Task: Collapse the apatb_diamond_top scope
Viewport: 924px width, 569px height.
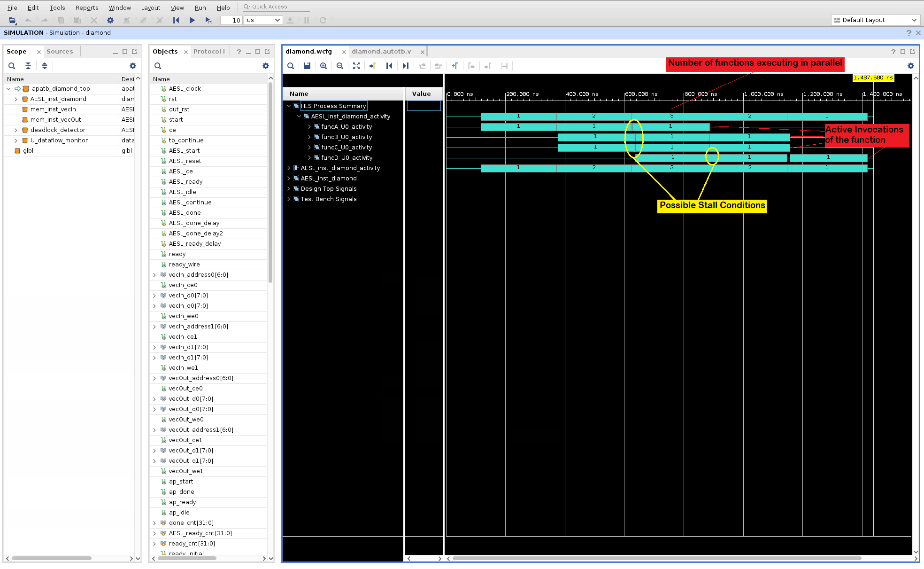Action: click(x=8, y=89)
